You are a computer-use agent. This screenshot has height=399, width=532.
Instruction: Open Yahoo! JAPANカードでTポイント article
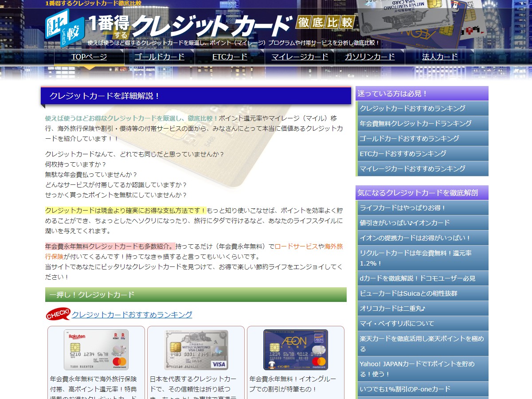tap(422, 369)
